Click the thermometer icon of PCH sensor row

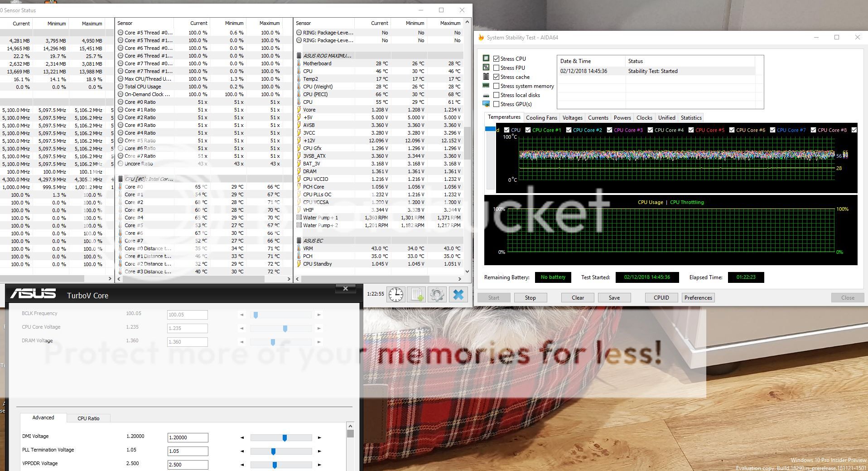pos(299,256)
